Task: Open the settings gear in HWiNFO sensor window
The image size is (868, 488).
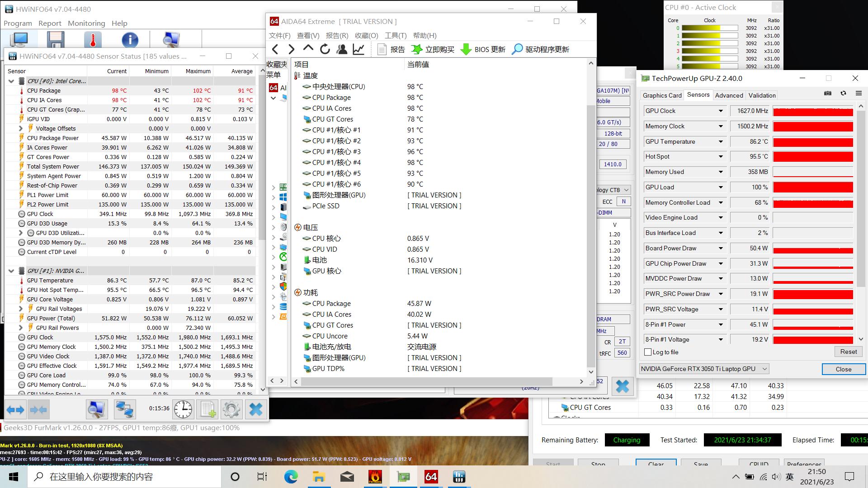Action: coord(231,409)
